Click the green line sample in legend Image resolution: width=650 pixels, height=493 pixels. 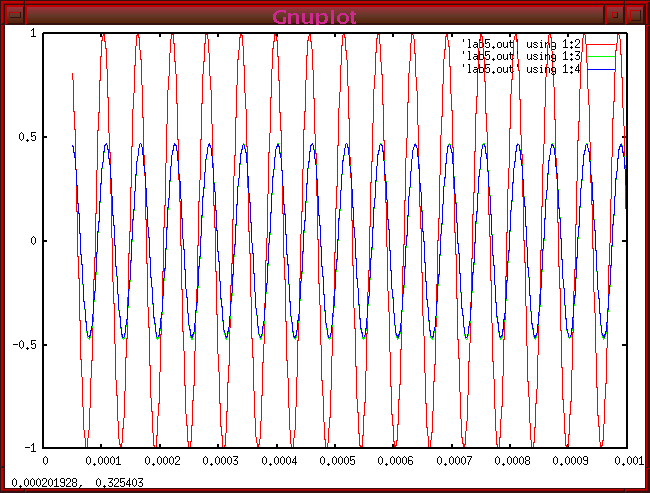602,57
